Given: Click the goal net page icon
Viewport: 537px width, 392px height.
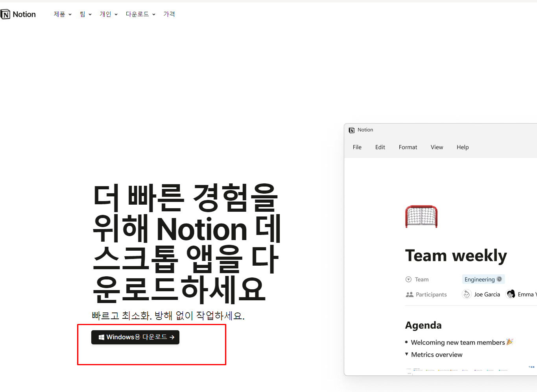Looking at the screenshot, I should (x=421, y=216).
